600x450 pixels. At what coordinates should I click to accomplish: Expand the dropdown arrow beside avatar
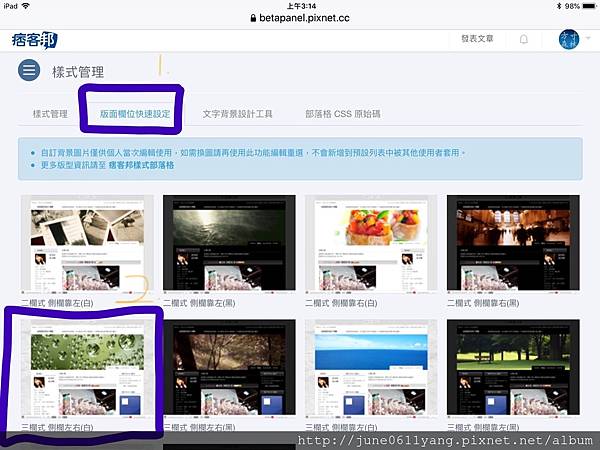click(x=588, y=38)
